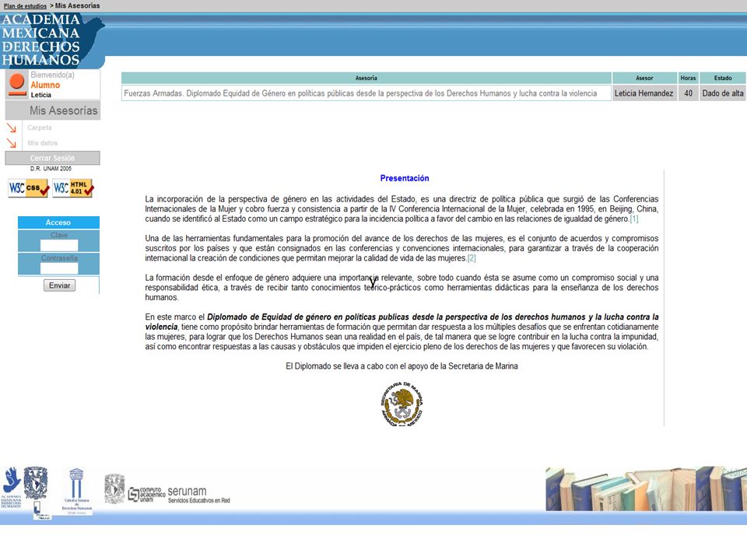This screenshot has width=747, height=560.
Task: Click the Cerrar Sesión button
Action: coord(52,158)
